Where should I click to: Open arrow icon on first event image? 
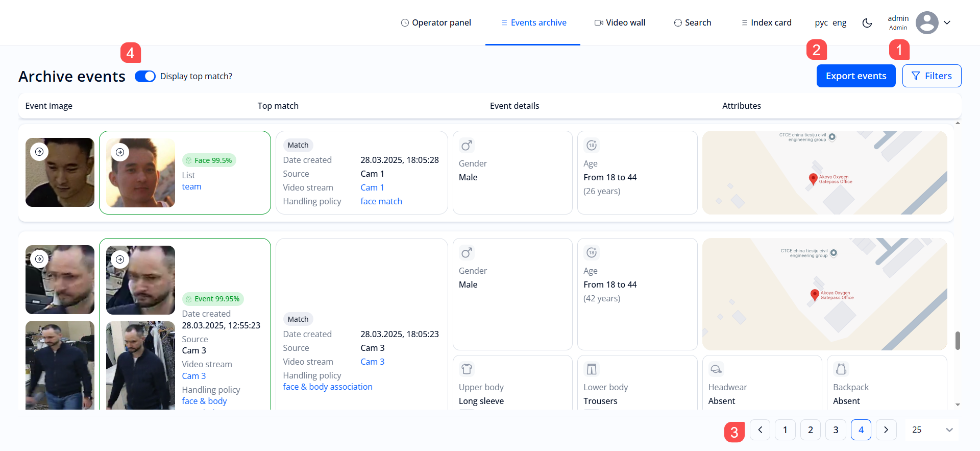[x=39, y=152]
